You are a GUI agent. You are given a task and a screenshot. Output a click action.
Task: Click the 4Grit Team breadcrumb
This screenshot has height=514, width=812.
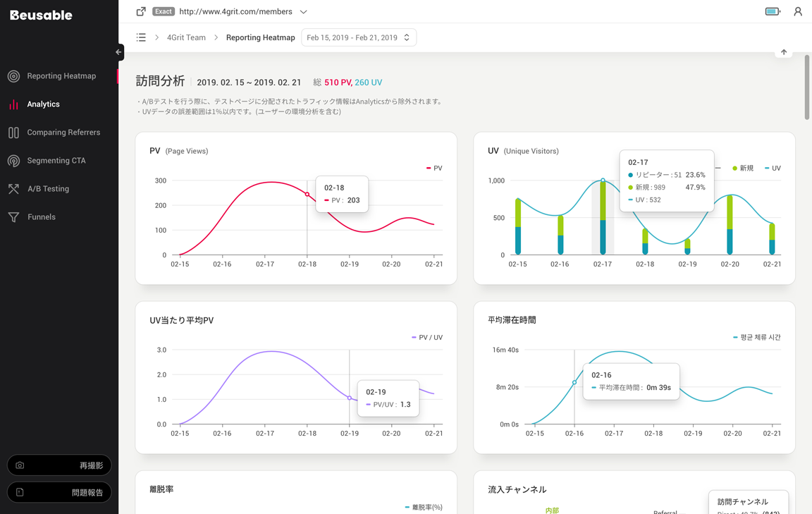click(186, 37)
